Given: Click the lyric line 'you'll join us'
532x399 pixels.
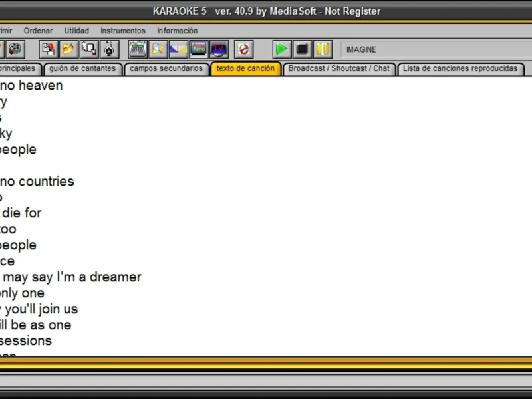Looking at the screenshot, I should (41, 309).
